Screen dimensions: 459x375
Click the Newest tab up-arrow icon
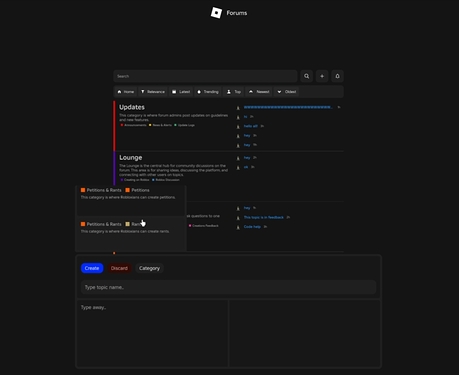251,92
